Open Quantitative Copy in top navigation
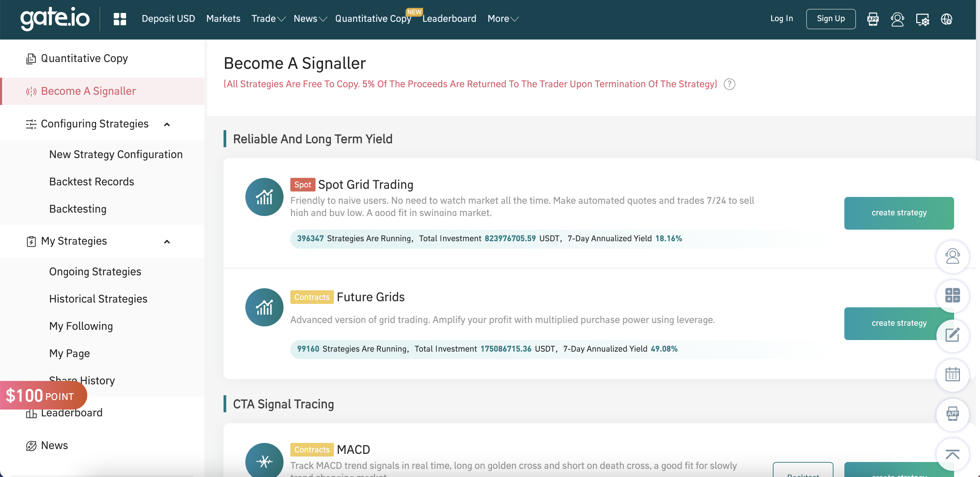 [x=373, y=19]
